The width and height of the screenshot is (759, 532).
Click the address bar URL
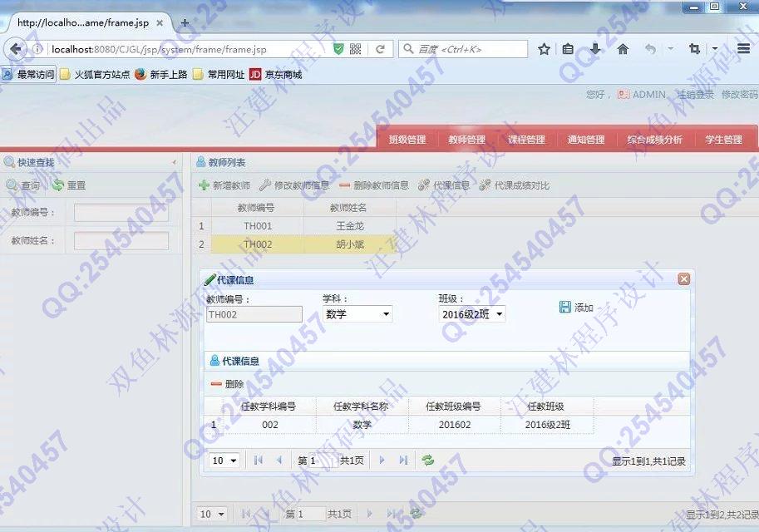click(159, 49)
